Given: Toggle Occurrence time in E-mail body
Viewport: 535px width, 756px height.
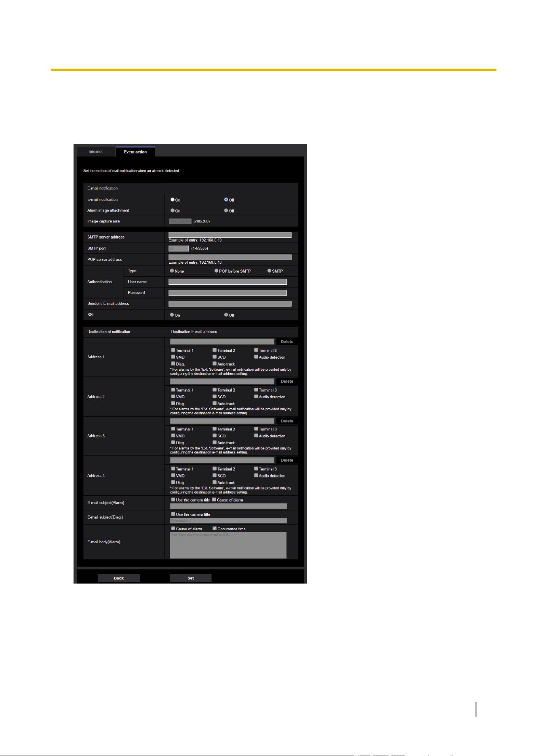Looking at the screenshot, I should [x=215, y=528].
